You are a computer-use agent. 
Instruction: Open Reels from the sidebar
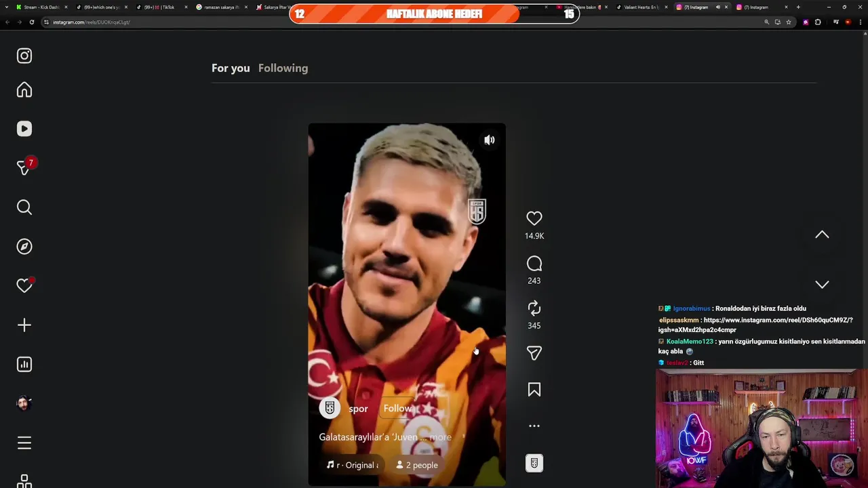tap(24, 129)
